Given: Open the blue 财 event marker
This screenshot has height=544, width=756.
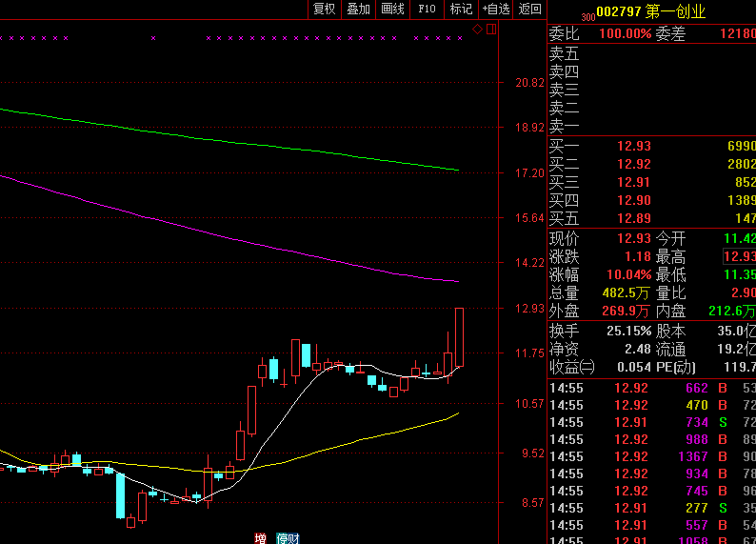Looking at the screenshot, I should [x=293, y=538].
